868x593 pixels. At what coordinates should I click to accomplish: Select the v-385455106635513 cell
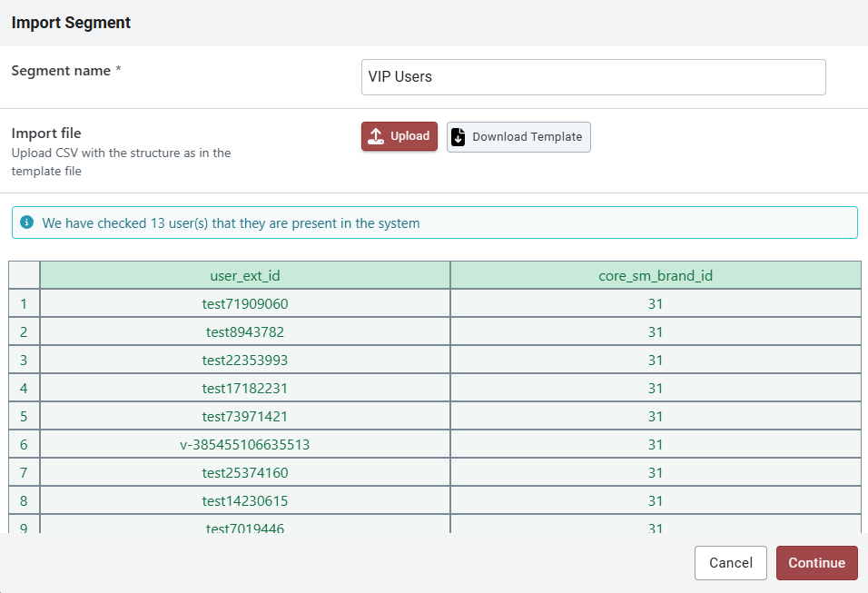[245, 444]
